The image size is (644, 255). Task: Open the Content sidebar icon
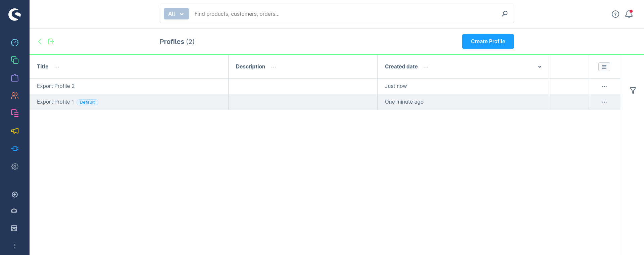(15, 113)
